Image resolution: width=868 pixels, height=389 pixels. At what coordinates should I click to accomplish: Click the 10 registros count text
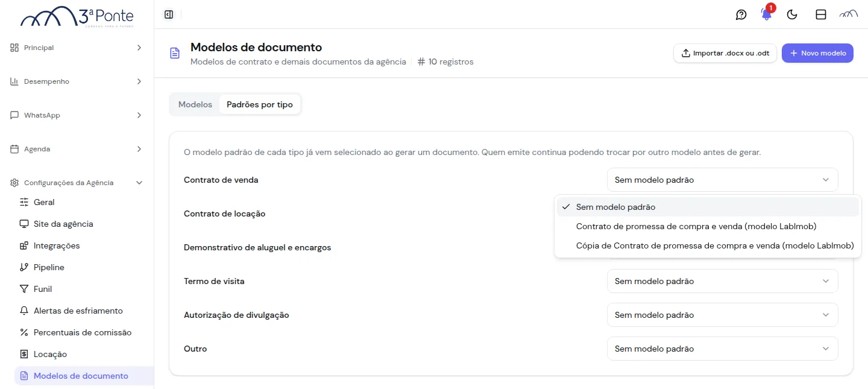tap(451, 62)
